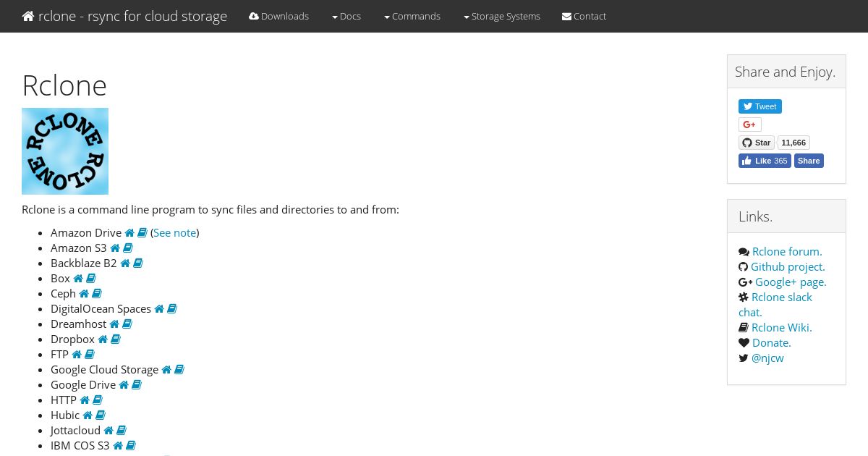The image size is (868, 456).
Task: Open the FTP home icon
Action: (x=77, y=355)
